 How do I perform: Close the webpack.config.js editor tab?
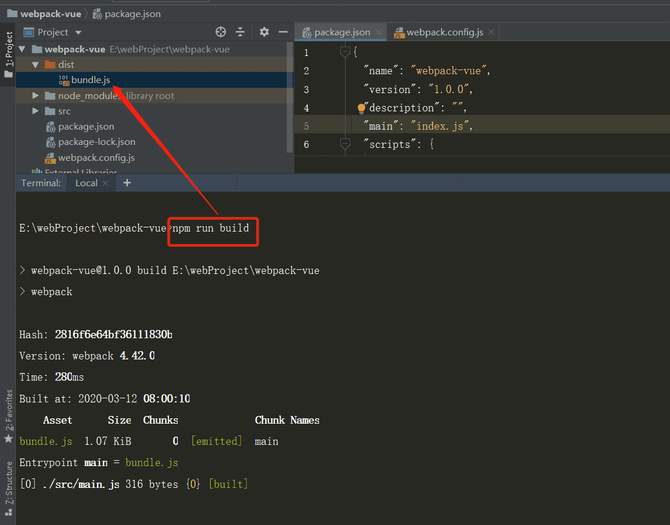(x=491, y=32)
